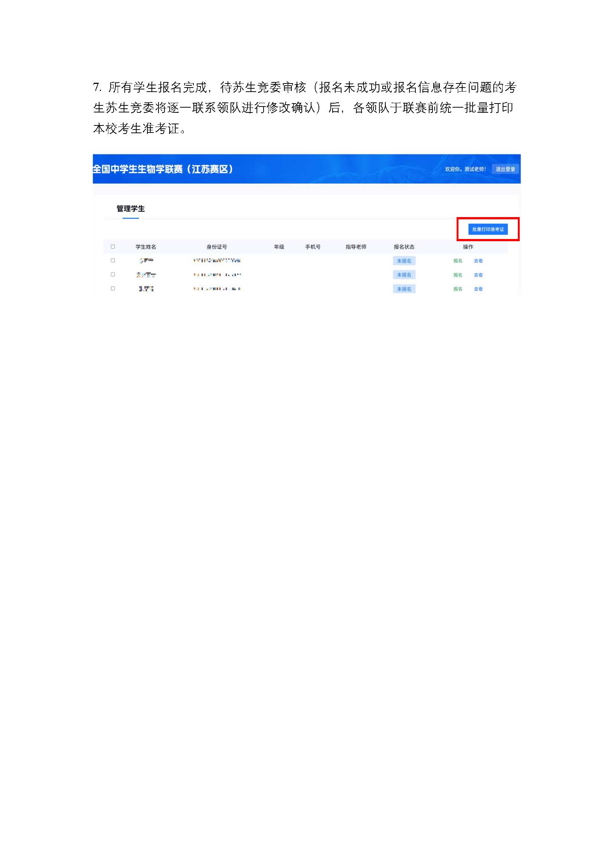Click the 未报名 status badge in third row
This screenshot has width=614, height=868.
click(x=404, y=289)
